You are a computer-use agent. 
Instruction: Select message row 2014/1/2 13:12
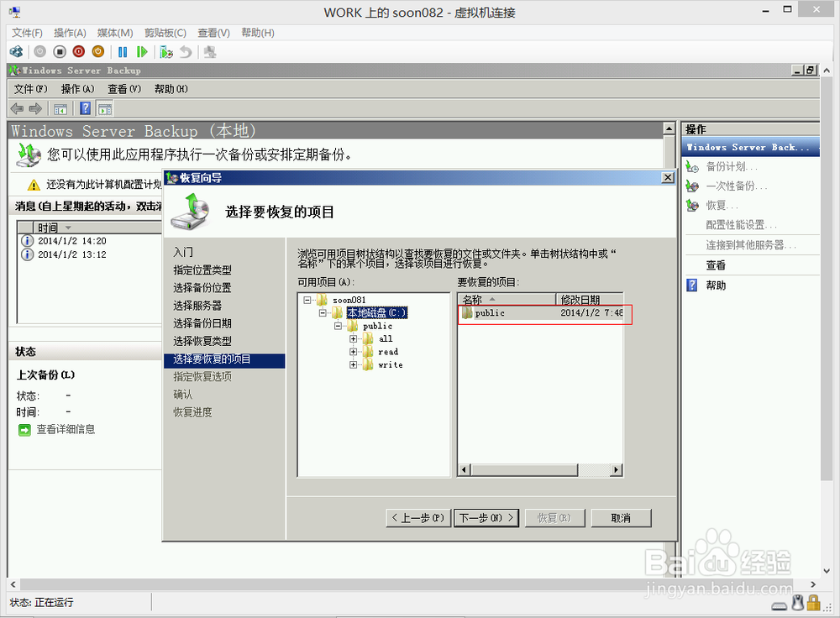click(91, 254)
